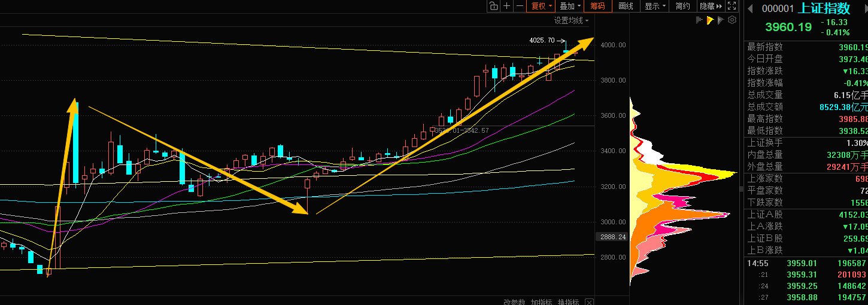Expand the 叠加 overlay dropdown

(569, 6)
